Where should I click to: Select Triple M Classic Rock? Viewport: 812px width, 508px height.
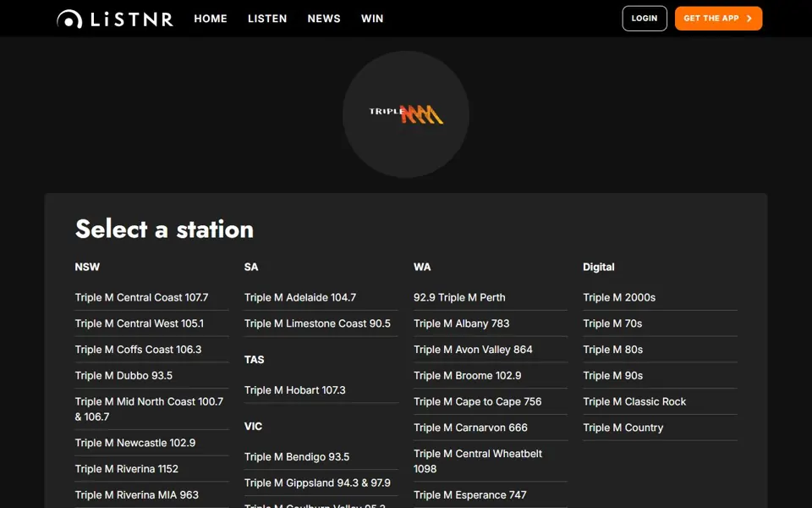pos(634,401)
